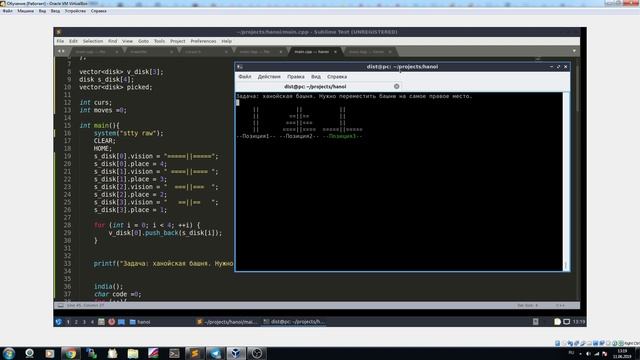Click the tab size indicator in Sublime status bar
The width and height of the screenshot is (640, 360).
pyautogui.click(x=528, y=305)
